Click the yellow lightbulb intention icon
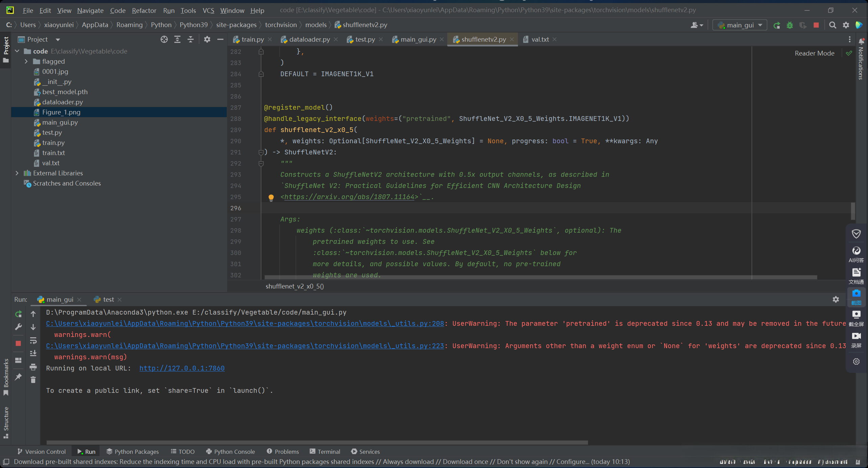Viewport: 868px width, 468px height. click(x=271, y=197)
